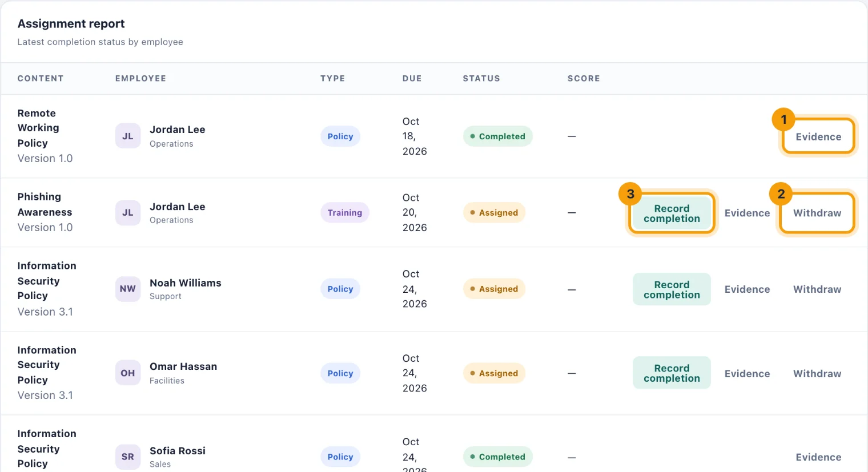Click the Oct 18, 2026 due date
Image resolution: width=868 pixels, height=472 pixels.
click(415, 136)
